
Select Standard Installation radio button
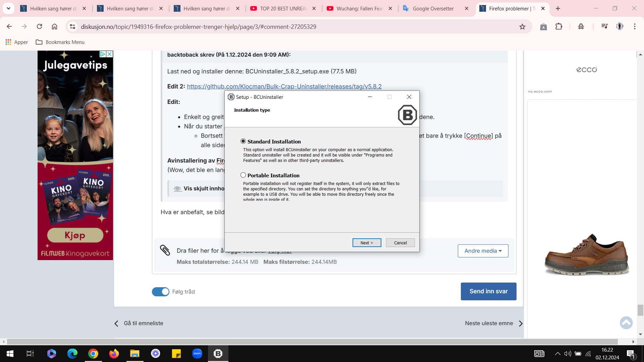pyautogui.click(x=243, y=141)
